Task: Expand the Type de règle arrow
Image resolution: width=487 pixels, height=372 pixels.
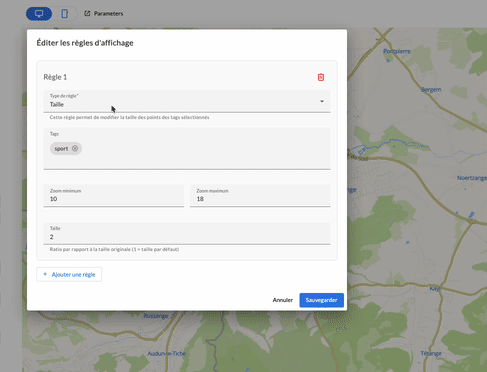Action: (322, 101)
